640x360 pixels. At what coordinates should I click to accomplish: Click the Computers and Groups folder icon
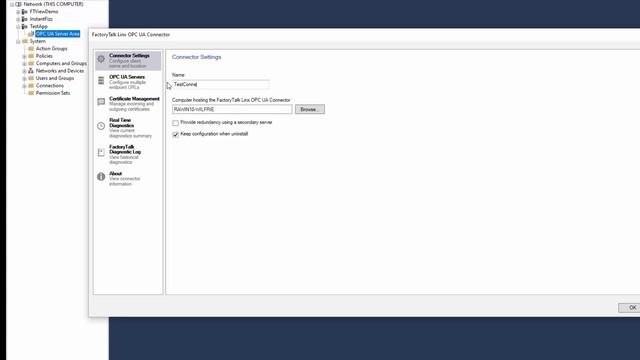coord(31,63)
